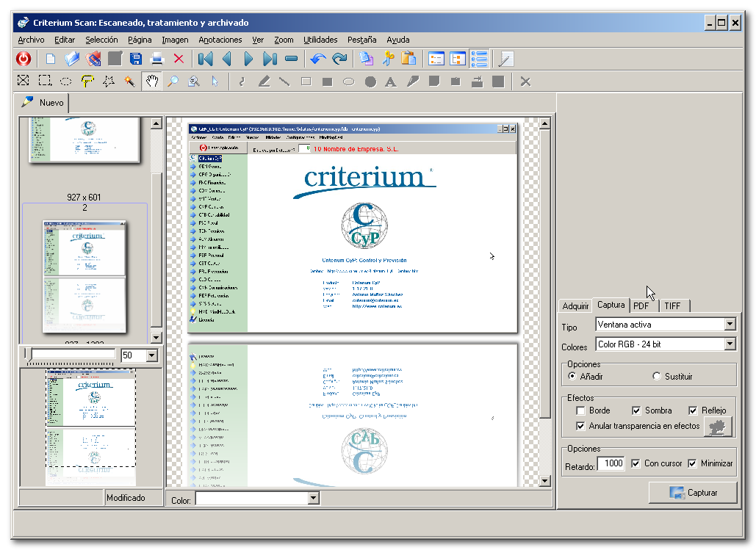Click the effects preview button beside Anular
The height and width of the screenshot is (550, 756).
click(x=718, y=427)
